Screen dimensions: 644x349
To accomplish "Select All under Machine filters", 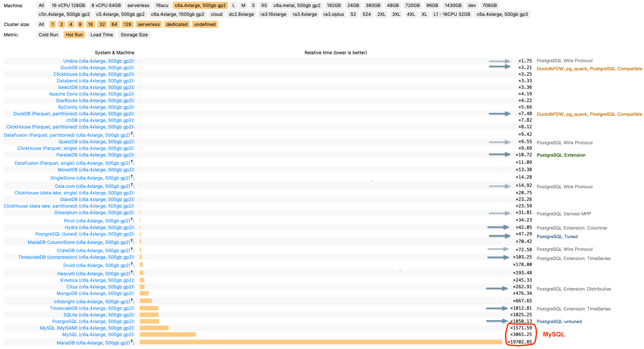I will 41,5.
